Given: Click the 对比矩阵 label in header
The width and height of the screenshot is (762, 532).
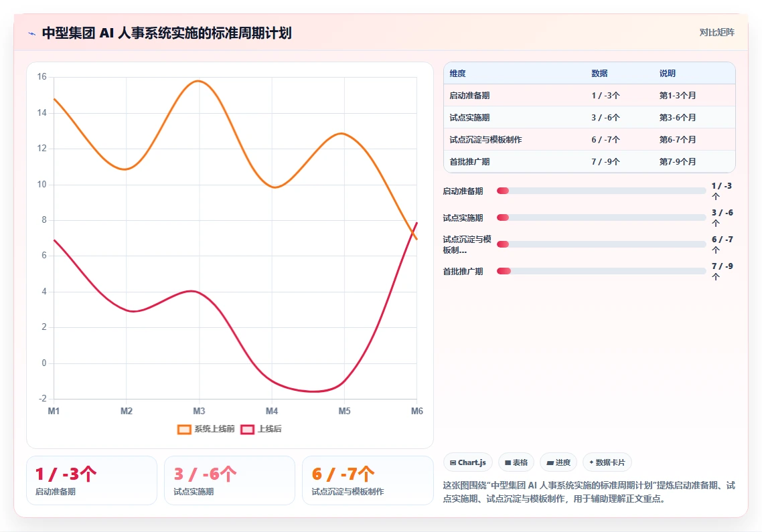Looking at the screenshot, I should coord(717,33).
